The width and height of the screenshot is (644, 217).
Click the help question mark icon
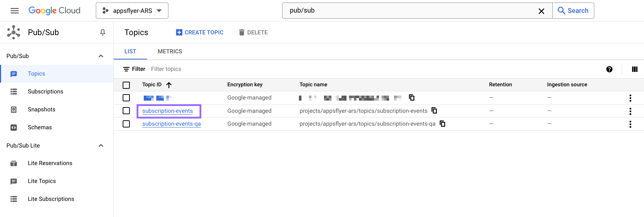[x=609, y=69]
